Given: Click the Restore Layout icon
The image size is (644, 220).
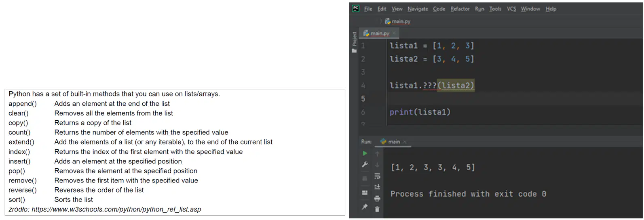Looking at the screenshot, I should pos(365,193).
